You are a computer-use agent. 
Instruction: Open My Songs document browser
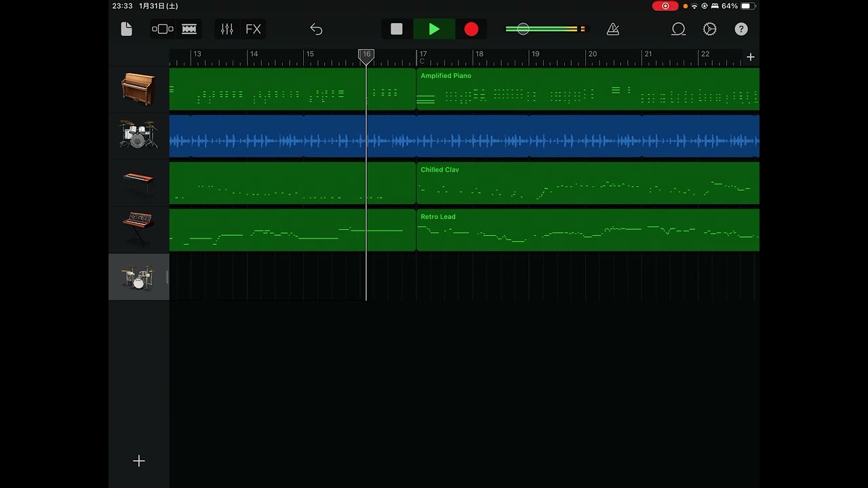pyautogui.click(x=126, y=29)
